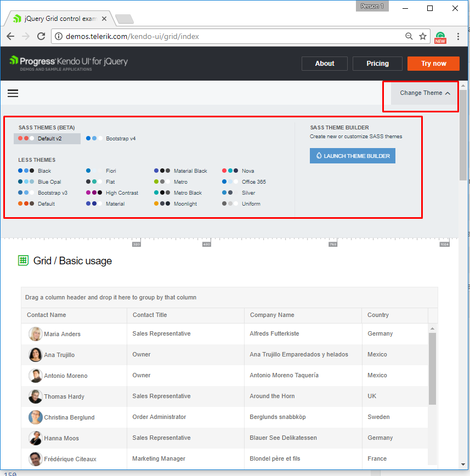Viewport: 470px width, 476px height.
Task: Launch the SASS Theme Builder
Action: click(353, 156)
